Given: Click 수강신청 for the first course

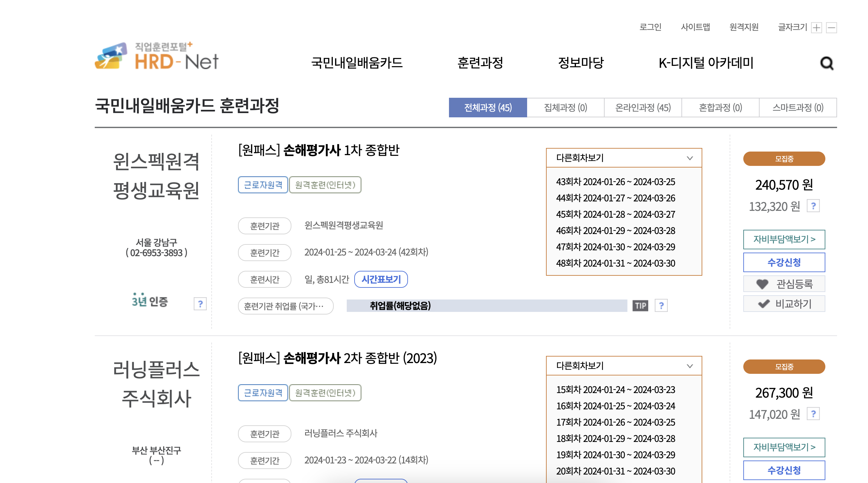Looking at the screenshot, I should pos(784,262).
